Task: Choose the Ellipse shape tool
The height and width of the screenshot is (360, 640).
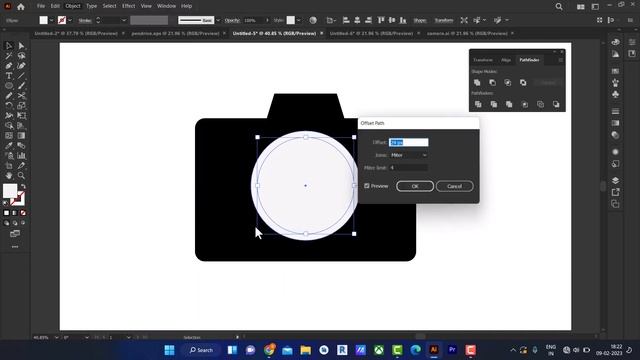Action: pyautogui.click(x=9, y=86)
